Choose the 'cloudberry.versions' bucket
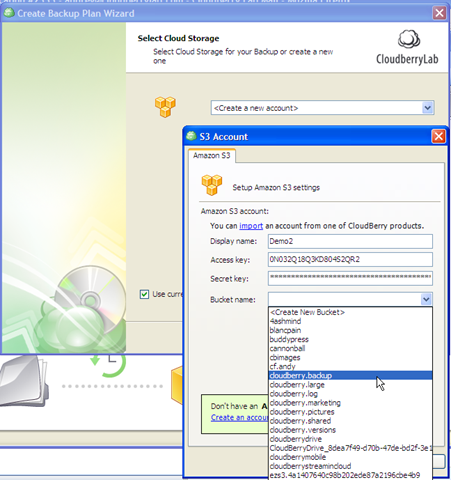451x480 pixels. coord(350,430)
